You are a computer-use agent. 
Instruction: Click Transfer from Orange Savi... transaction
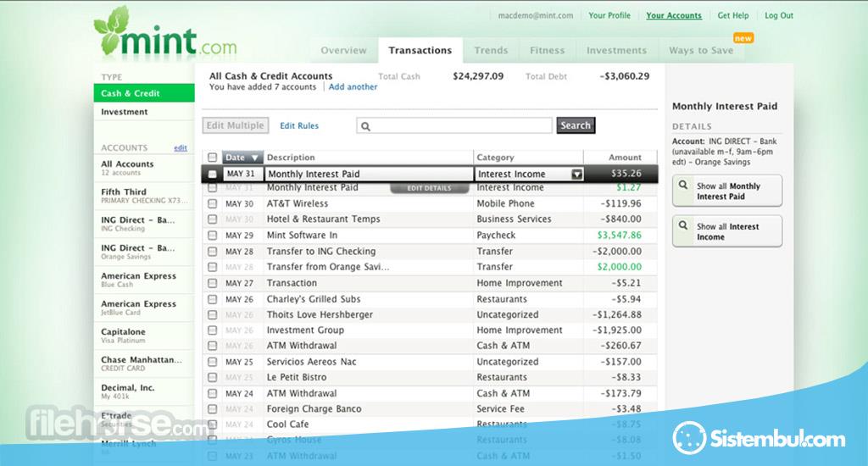[328, 267]
